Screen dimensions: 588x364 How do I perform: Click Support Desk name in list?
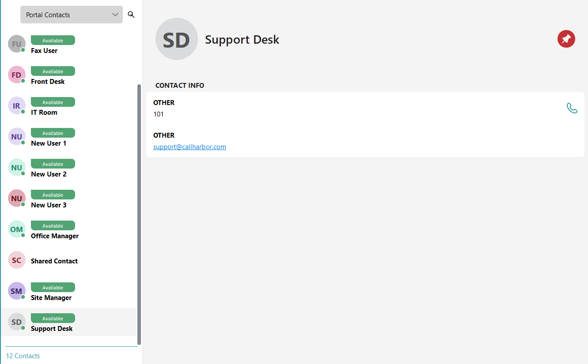pos(52,329)
